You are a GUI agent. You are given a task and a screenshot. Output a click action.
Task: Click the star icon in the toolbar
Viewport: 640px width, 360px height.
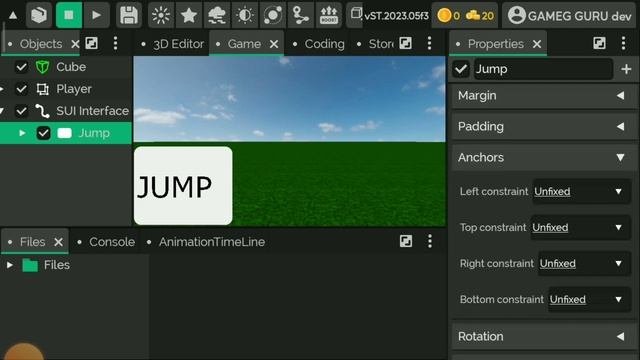point(189,15)
